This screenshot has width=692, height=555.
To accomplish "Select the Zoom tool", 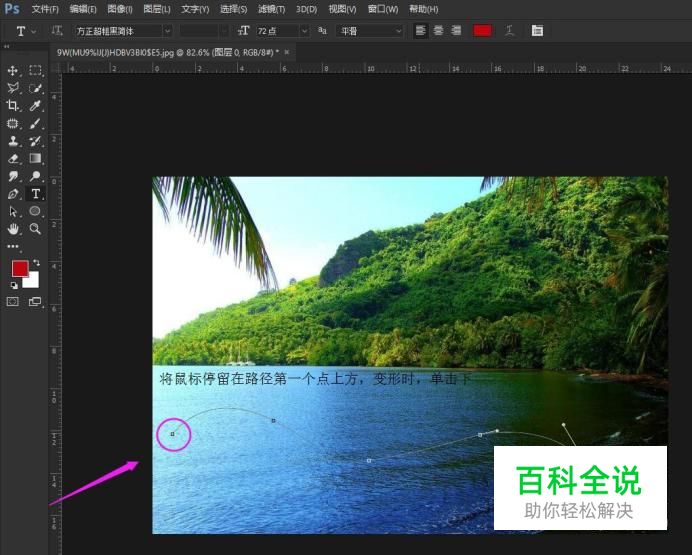I will (35, 229).
